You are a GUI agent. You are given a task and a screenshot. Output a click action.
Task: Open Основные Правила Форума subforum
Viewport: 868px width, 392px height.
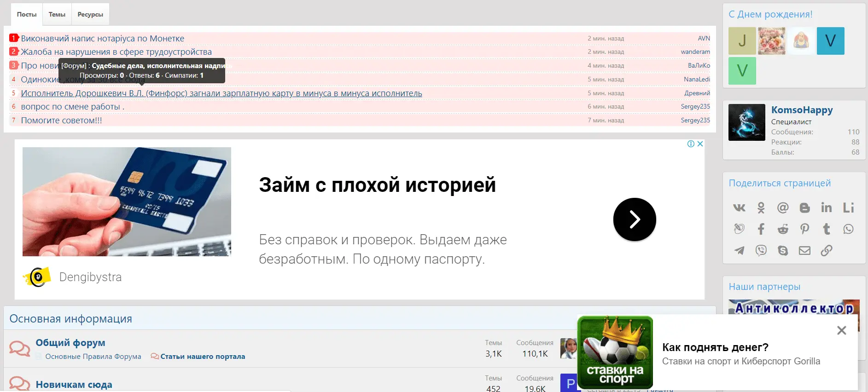point(93,357)
